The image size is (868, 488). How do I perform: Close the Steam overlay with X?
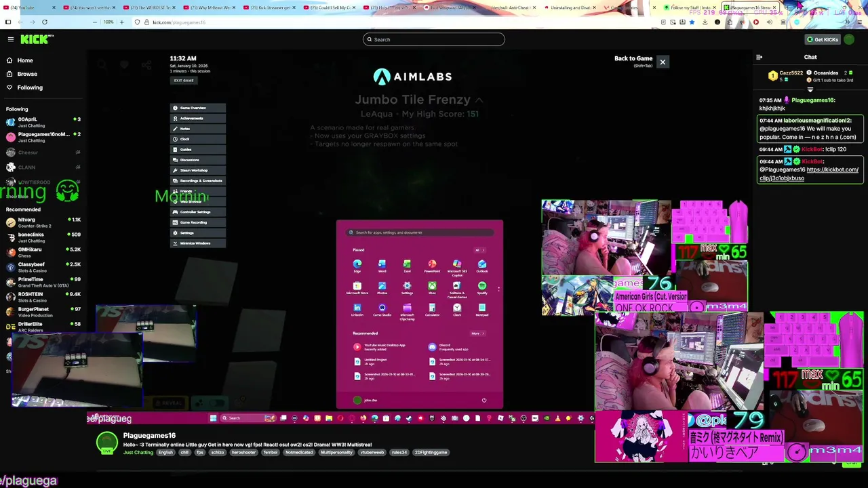pos(663,62)
